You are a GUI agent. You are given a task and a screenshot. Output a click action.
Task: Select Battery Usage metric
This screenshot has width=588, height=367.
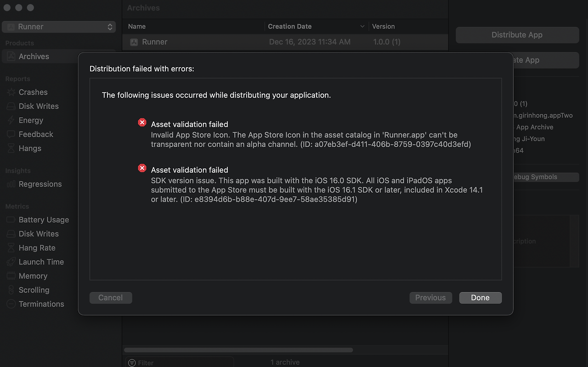(x=44, y=220)
